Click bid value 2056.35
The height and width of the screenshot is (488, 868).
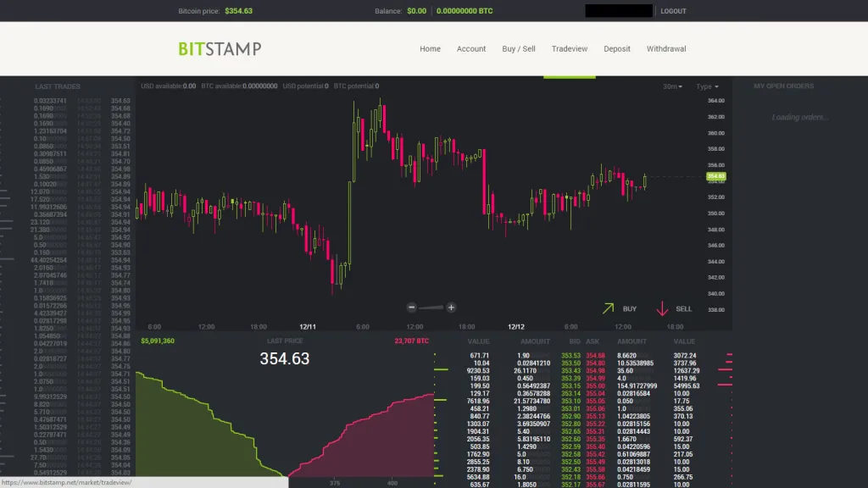coord(478,440)
